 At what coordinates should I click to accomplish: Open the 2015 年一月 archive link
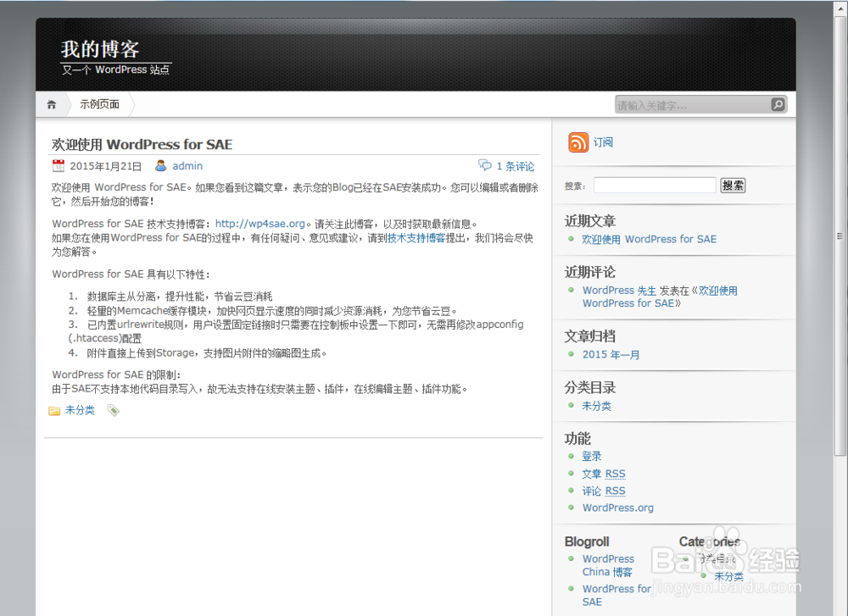(611, 354)
